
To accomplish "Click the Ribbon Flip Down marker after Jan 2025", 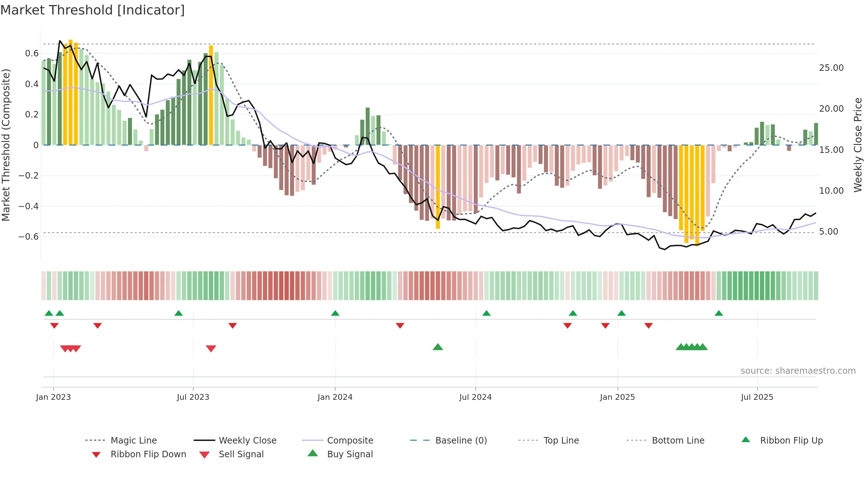I will click(x=648, y=326).
